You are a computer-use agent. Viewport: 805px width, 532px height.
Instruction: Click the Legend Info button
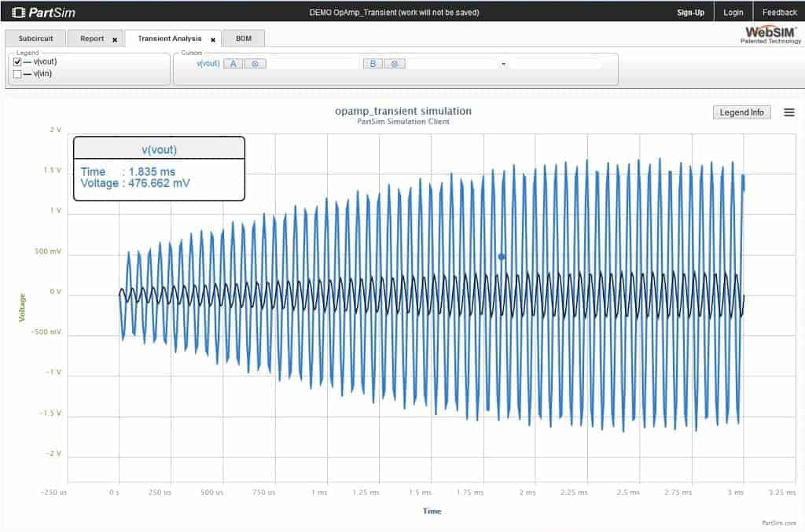coord(741,112)
